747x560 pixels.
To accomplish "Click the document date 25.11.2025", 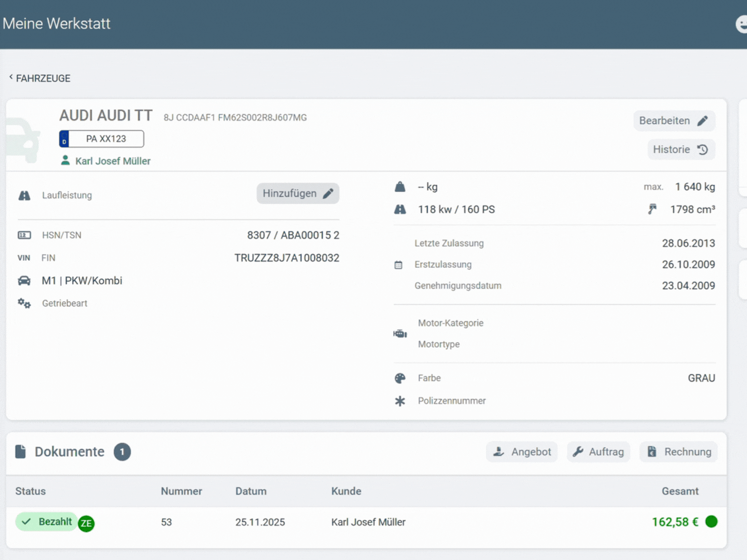I will tap(260, 522).
